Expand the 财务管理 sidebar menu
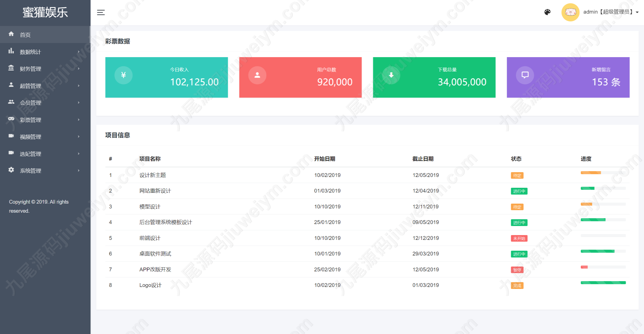 (45, 69)
